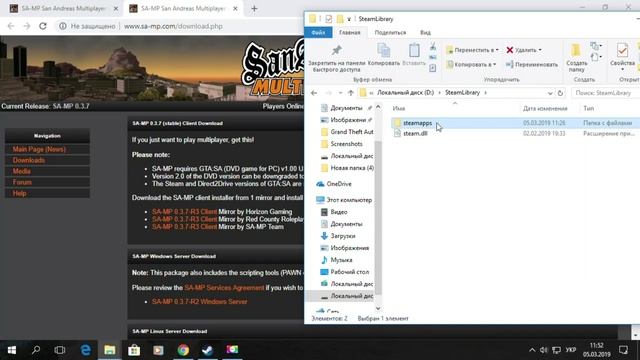Open Копировать в dropdown
This screenshot has height=360, width=640.
[471, 64]
